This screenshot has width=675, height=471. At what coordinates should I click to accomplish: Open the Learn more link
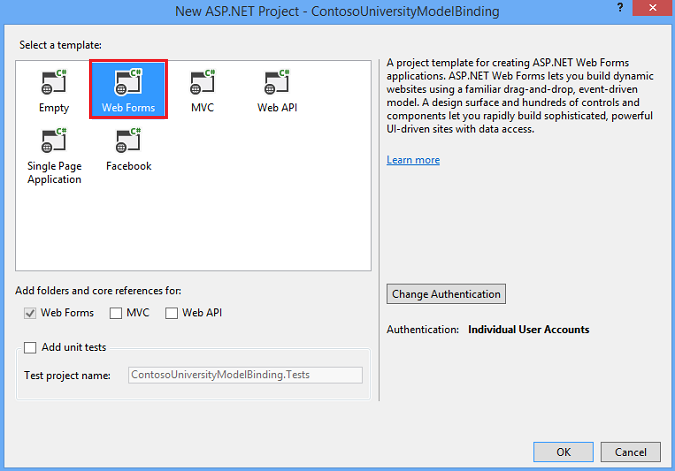click(x=413, y=160)
